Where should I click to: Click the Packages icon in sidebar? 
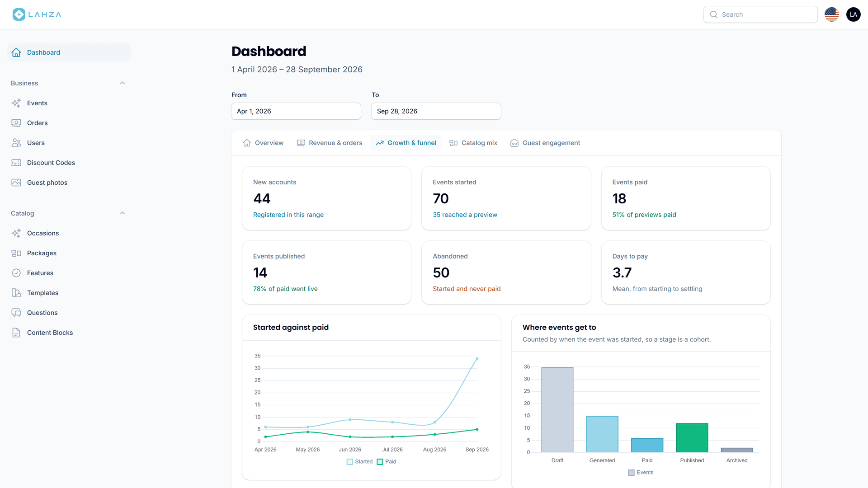click(16, 253)
